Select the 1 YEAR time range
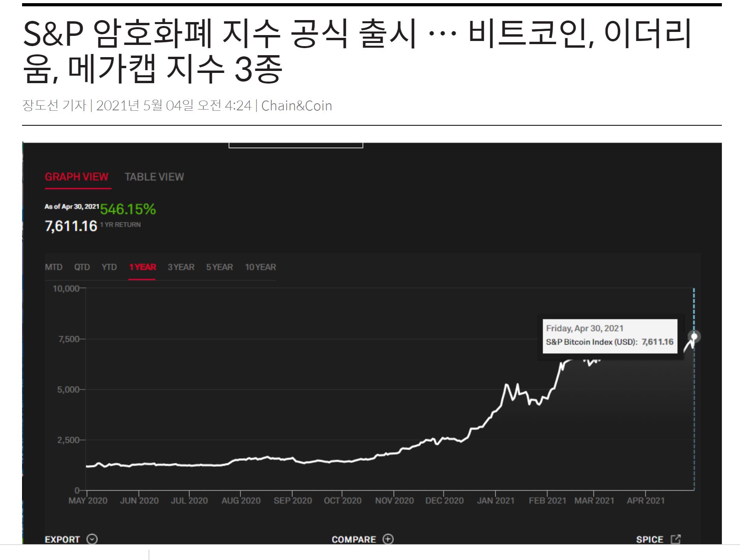 (142, 267)
